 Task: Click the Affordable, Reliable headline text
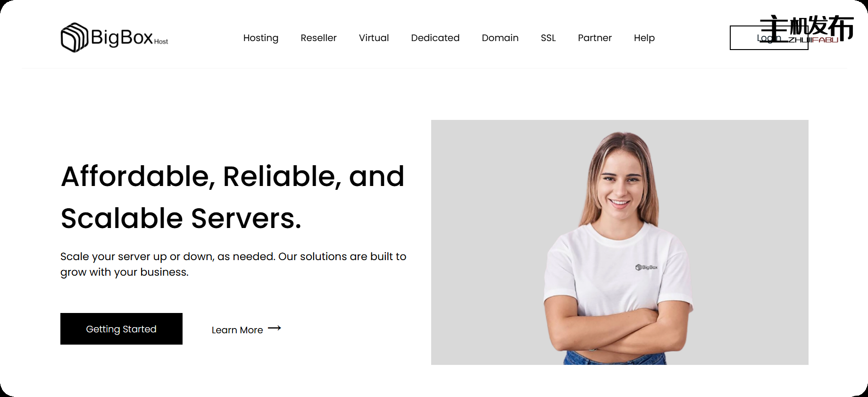coord(233,197)
